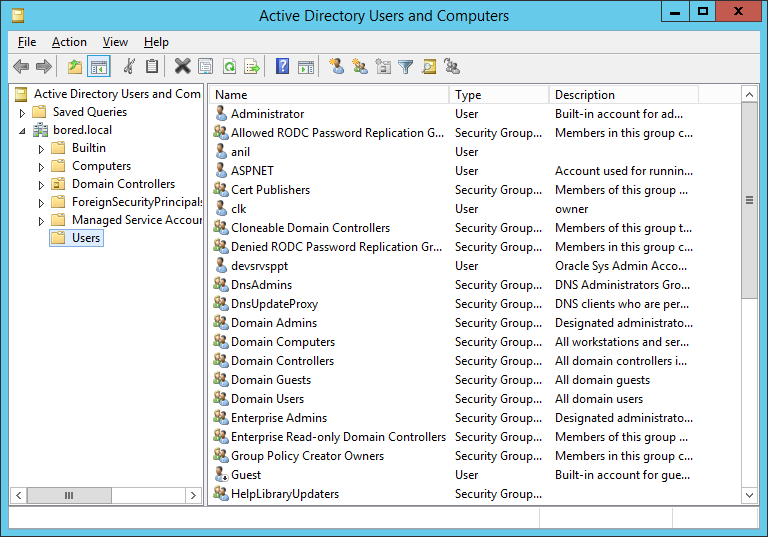Click the Export List toolbar icon
768x537 pixels.
point(252,66)
